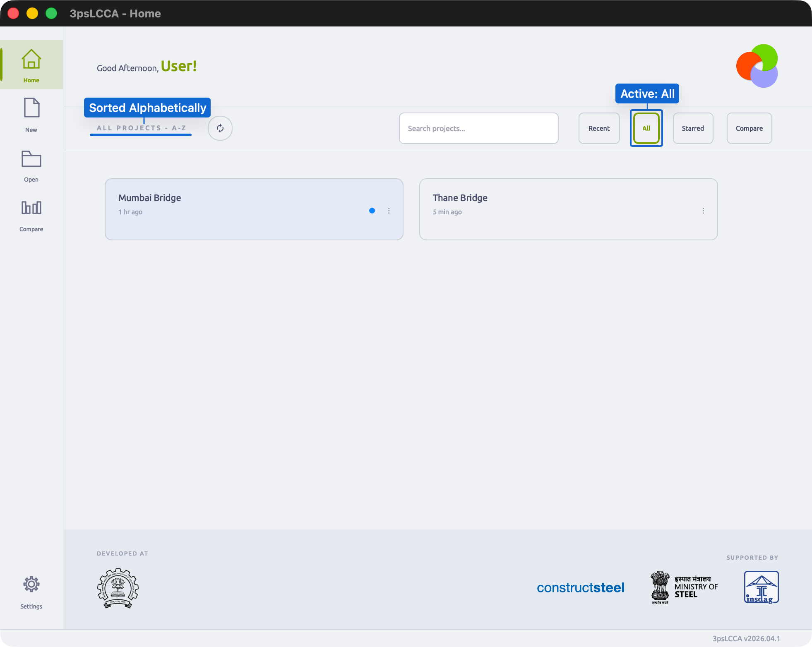Viewport: 812px width, 647px height.
Task: Open the Thane Bridge project card
Action: [x=569, y=209]
